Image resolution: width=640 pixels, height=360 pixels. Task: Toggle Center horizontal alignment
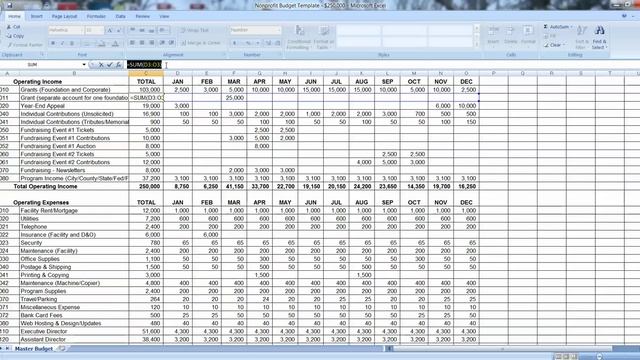coord(142,43)
